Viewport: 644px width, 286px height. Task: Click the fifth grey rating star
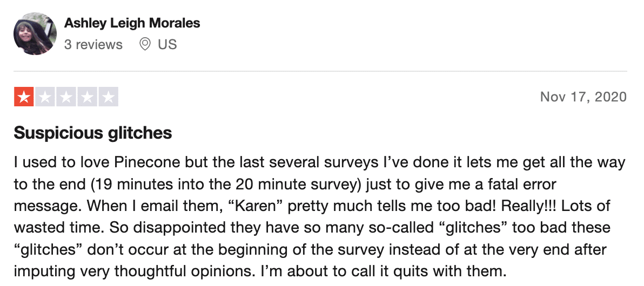click(x=109, y=97)
